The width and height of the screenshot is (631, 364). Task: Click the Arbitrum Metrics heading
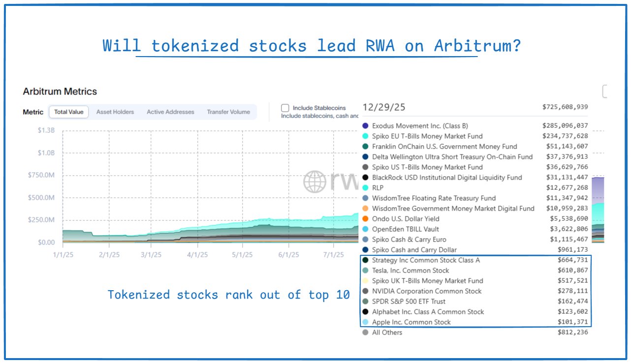click(x=60, y=91)
